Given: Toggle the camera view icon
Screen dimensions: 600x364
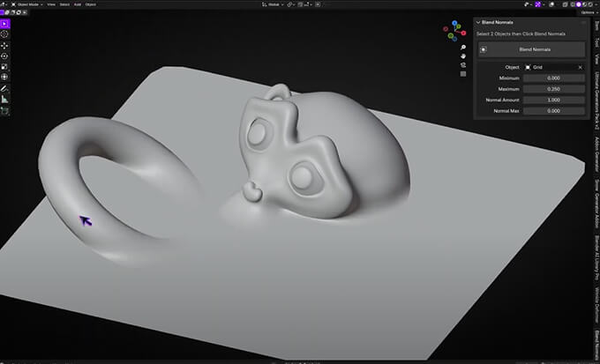Looking at the screenshot, I should (463, 65).
